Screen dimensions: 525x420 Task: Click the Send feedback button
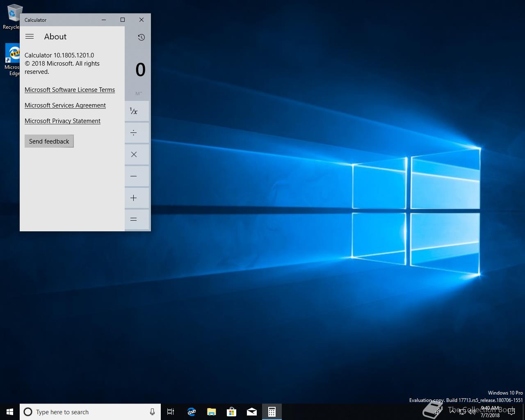[x=49, y=141]
